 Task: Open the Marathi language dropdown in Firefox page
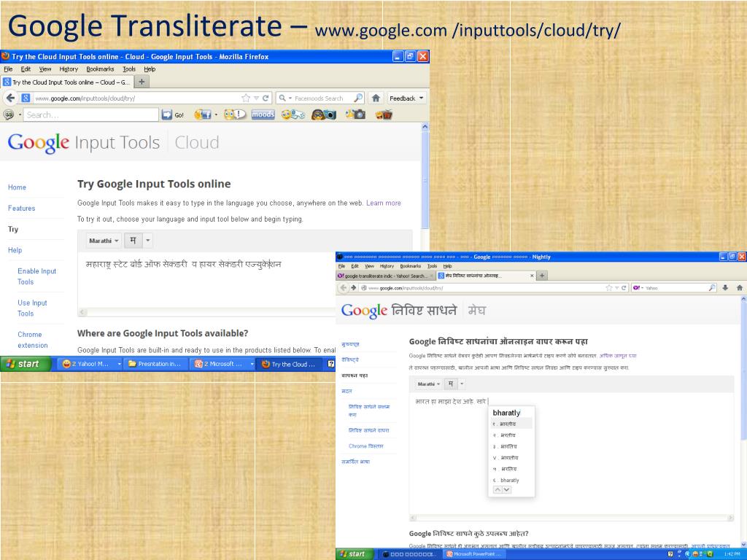[104, 241]
